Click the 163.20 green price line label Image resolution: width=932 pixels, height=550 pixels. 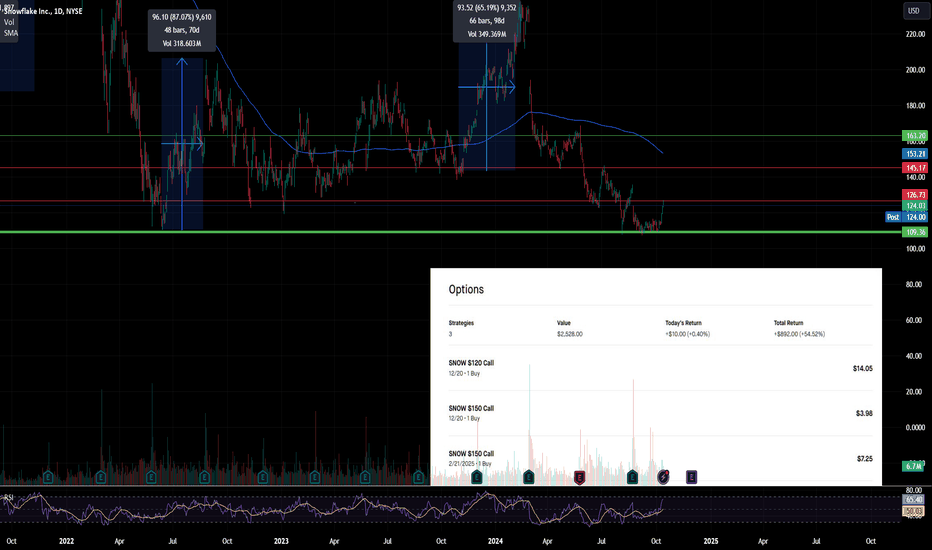pos(915,136)
